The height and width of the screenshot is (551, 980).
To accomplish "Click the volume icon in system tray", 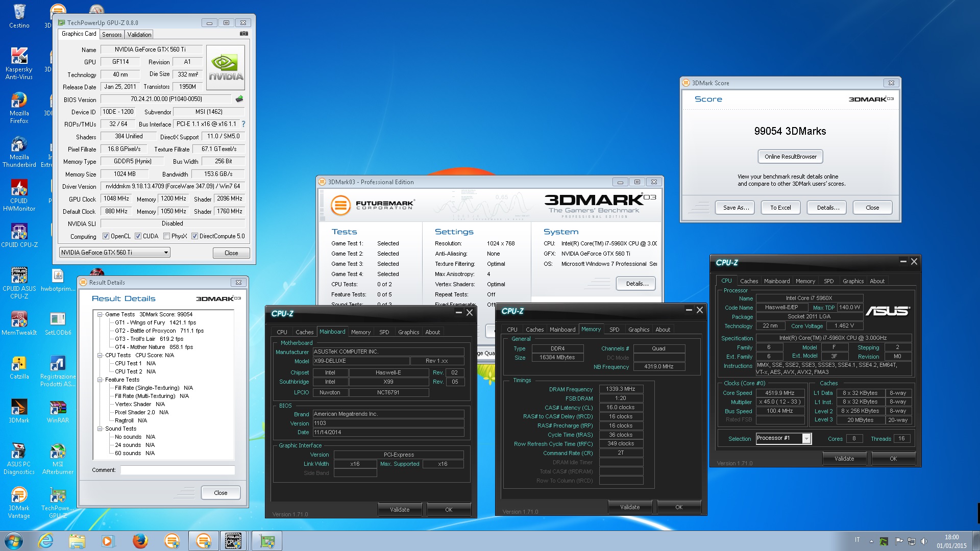I will coord(924,541).
